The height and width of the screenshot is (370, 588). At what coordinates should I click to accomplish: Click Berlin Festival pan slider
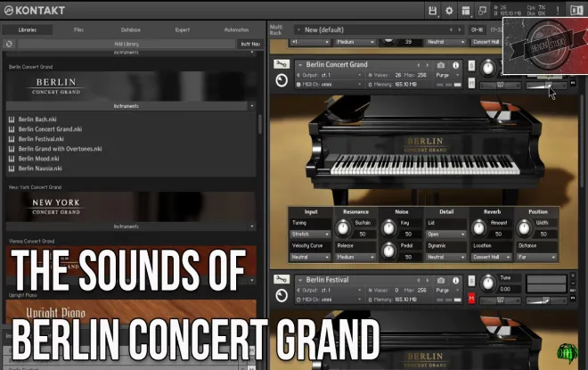pyautogui.click(x=501, y=301)
